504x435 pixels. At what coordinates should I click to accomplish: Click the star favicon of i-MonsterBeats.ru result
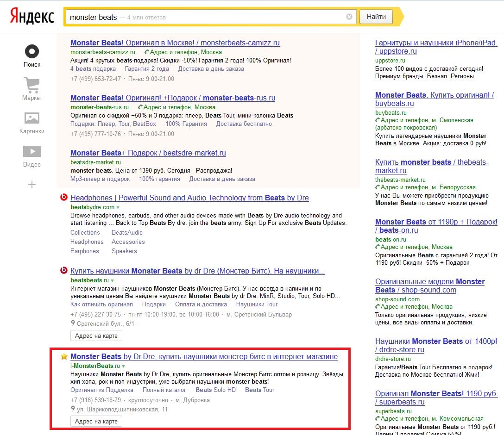64,356
